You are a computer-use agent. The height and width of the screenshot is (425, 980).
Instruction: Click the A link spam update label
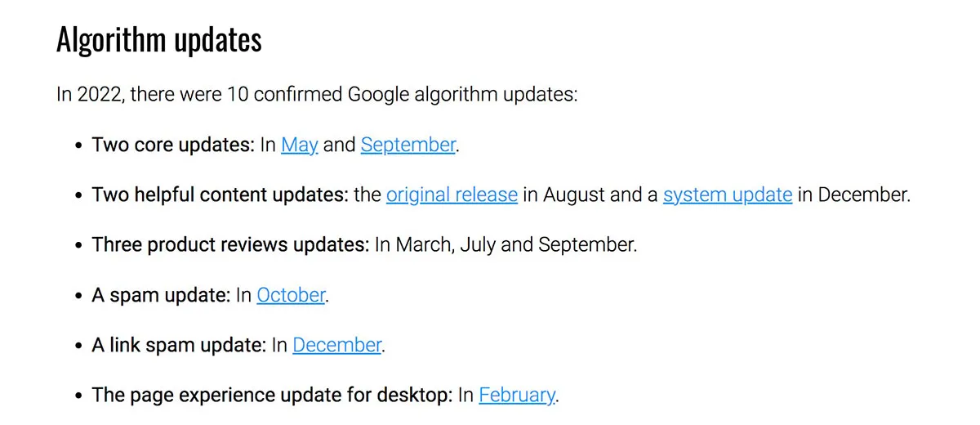tap(179, 345)
